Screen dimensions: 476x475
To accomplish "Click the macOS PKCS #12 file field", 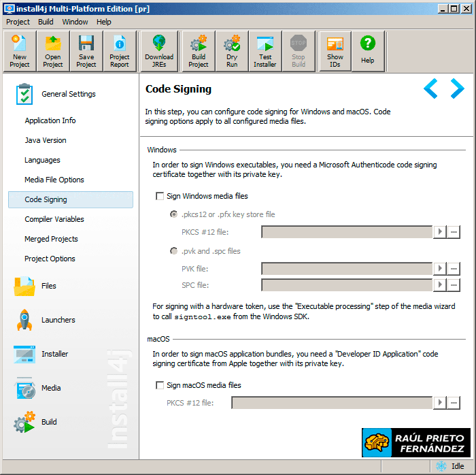I will (332, 403).
